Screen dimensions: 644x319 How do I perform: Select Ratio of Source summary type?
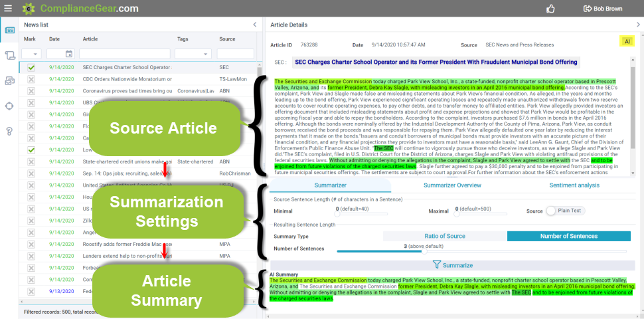(445, 237)
